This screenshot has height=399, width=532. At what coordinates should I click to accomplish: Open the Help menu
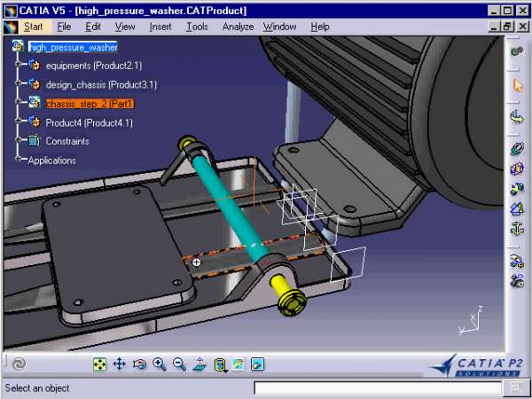click(320, 27)
